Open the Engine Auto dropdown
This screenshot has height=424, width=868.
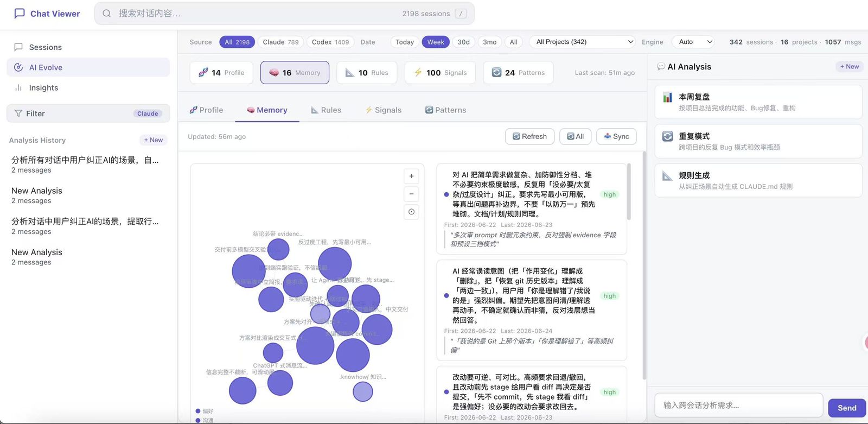point(693,42)
